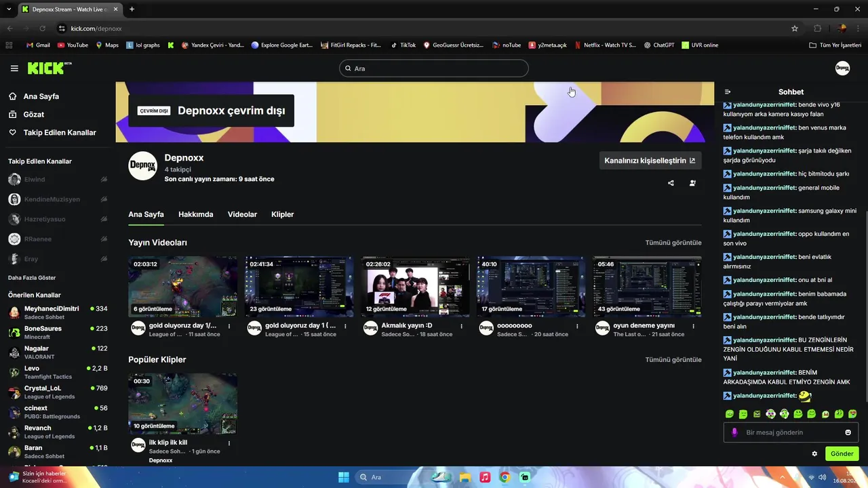The image size is (868, 488).
Task: Click the Depnoxx channel avatar
Action: click(x=143, y=166)
